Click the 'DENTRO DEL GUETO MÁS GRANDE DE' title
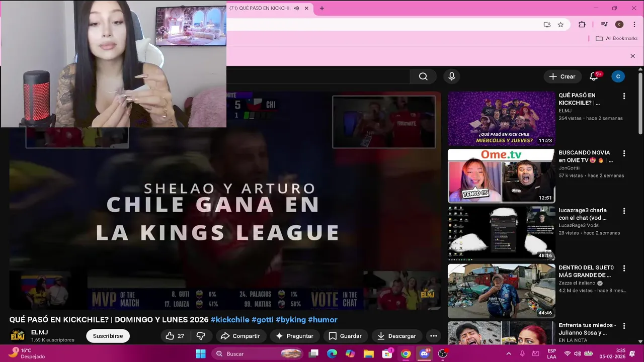The image size is (644, 362). [586, 271]
